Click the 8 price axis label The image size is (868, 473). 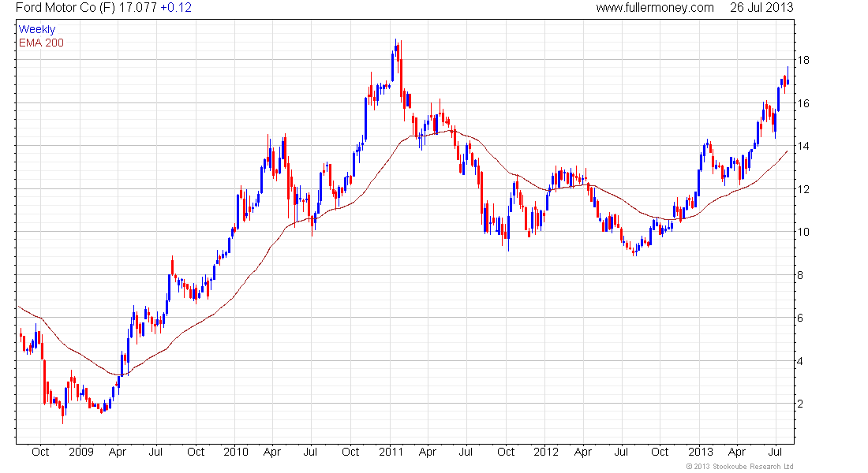[x=800, y=275]
